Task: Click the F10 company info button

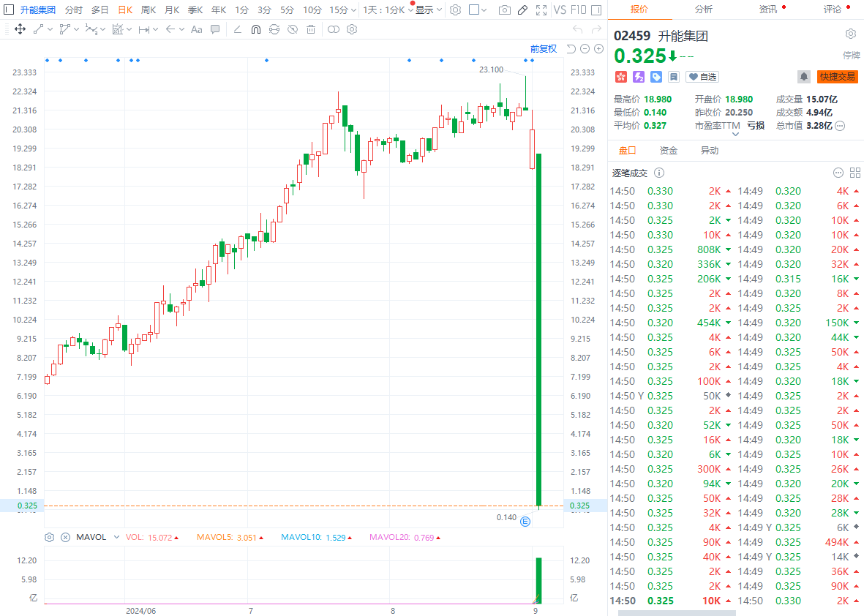Action: coord(578,10)
